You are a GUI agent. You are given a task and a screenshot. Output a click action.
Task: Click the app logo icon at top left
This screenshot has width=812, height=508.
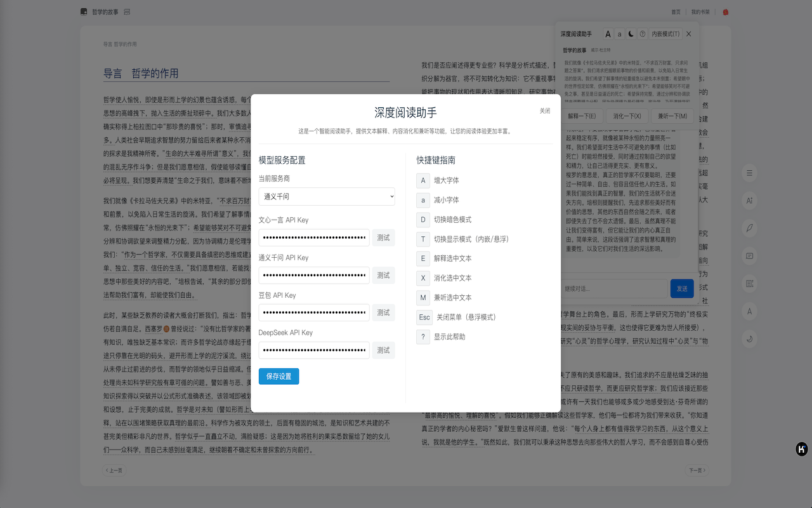point(84,11)
